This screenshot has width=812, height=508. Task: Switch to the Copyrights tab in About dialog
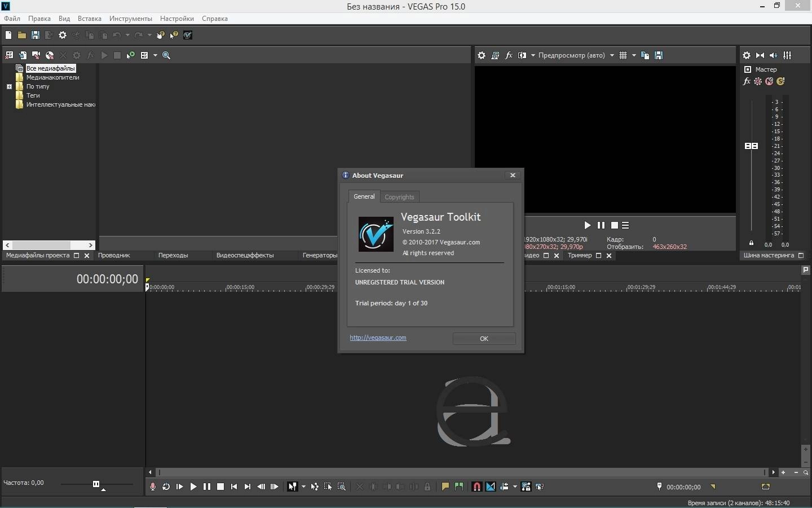coord(399,197)
